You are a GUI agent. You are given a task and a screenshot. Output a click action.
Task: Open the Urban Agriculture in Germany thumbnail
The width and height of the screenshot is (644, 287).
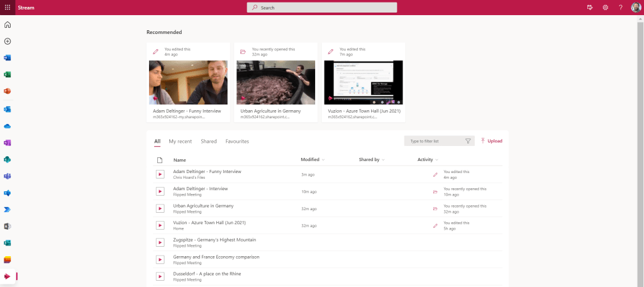(275, 82)
